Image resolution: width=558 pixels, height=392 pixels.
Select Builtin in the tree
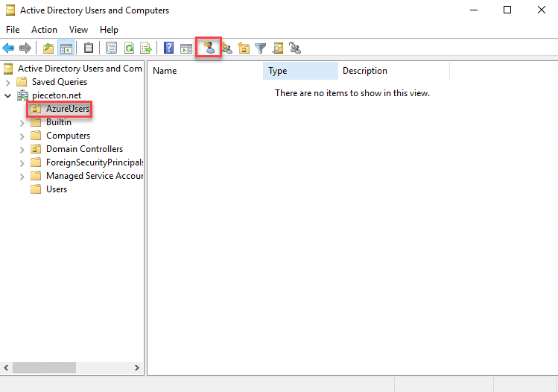click(59, 122)
